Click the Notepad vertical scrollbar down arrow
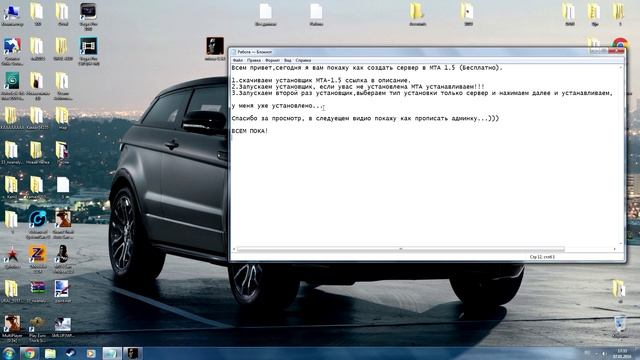Screen dimensions: 640x360 pyautogui.click(x=621, y=243)
